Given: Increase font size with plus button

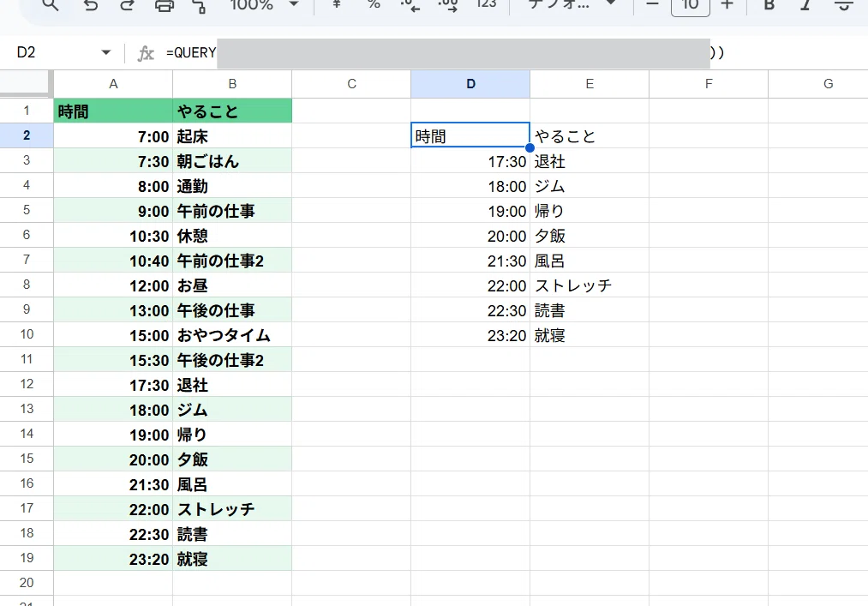Looking at the screenshot, I should coord(727,4).
